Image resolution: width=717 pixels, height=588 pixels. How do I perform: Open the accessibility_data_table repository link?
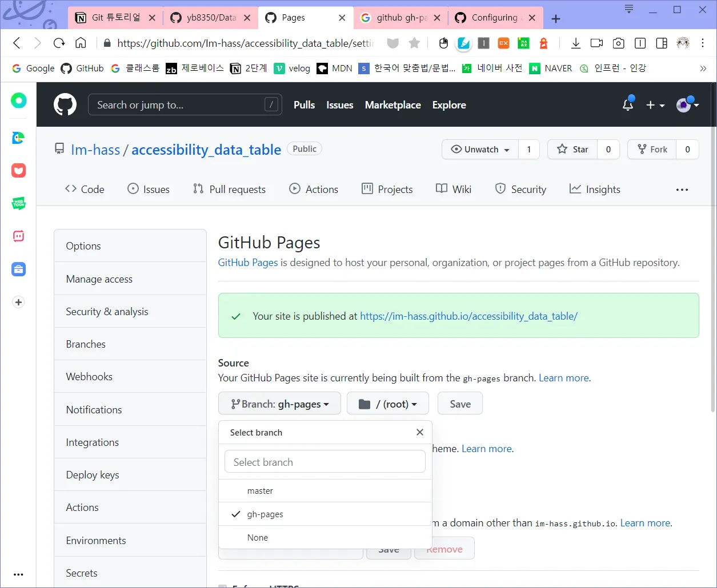pos(206,150)
